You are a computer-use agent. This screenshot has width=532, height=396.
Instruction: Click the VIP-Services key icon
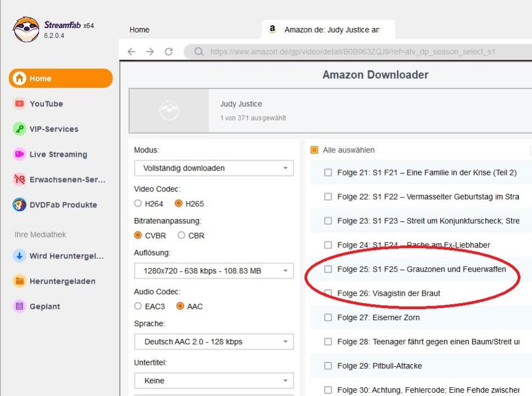[19, 129]
